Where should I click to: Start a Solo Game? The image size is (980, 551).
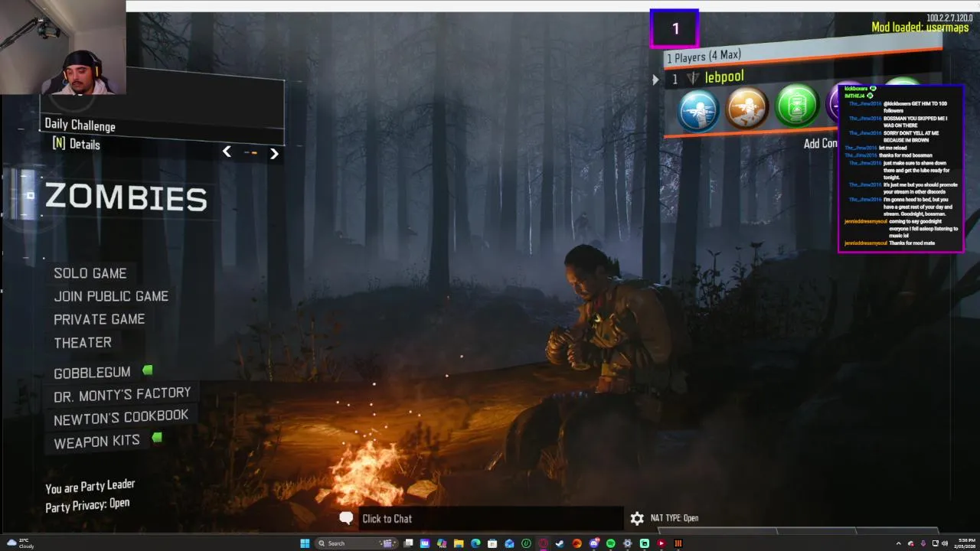pos(90,273)
